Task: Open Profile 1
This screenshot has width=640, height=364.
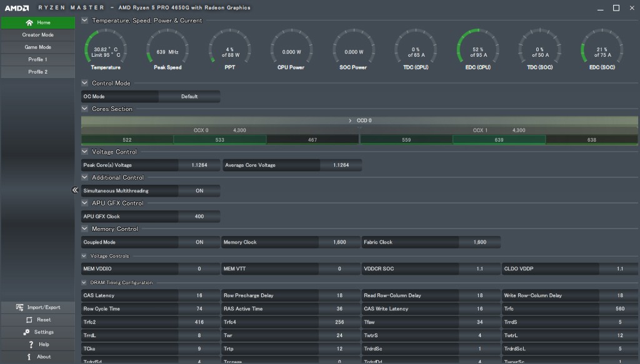Action: pos(37,60)
